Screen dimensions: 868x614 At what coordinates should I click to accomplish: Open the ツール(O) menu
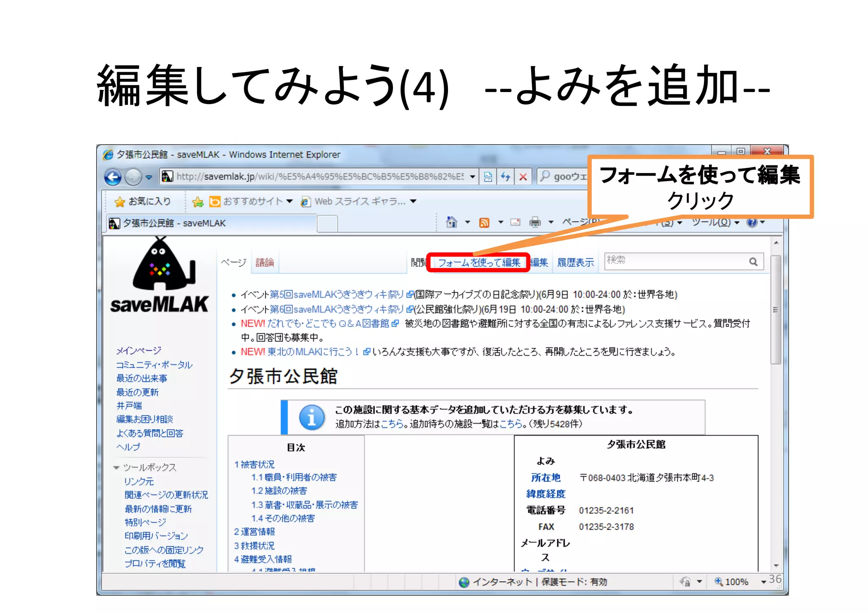715,222
